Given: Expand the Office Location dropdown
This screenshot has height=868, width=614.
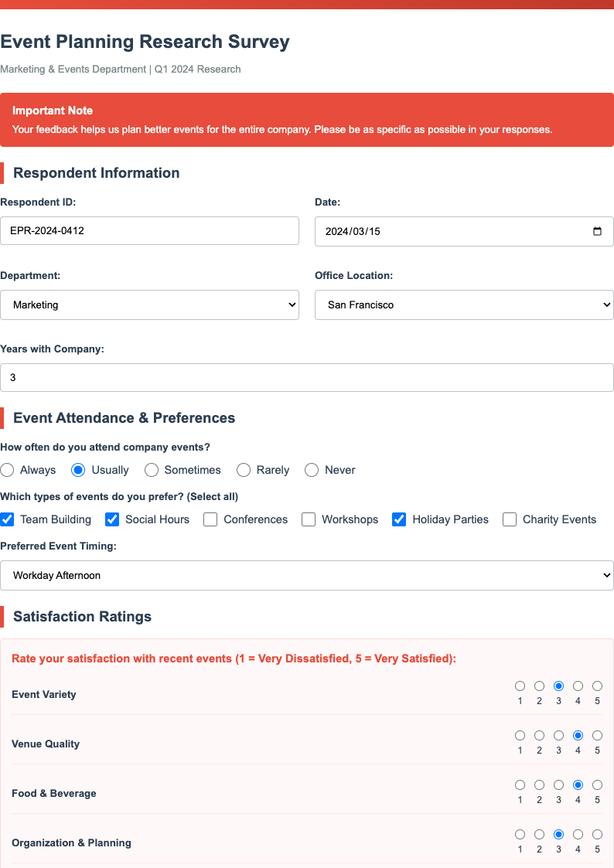Looking at the screenshot, I should click(464, 305).
